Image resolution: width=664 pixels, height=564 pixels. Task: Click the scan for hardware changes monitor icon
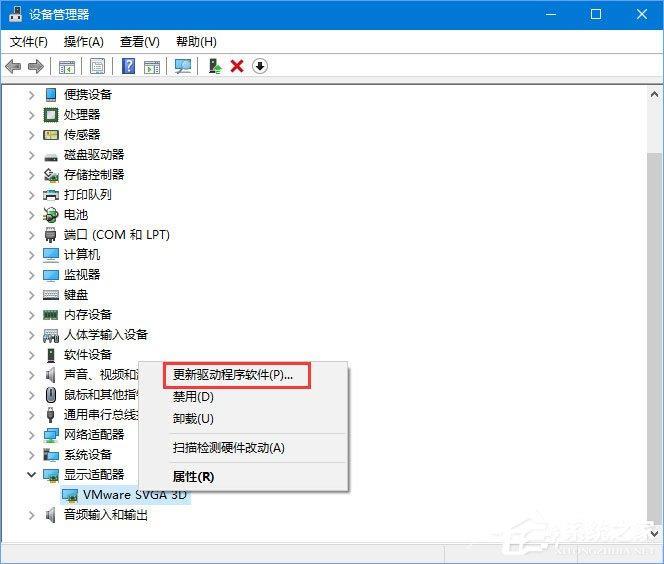click(183, 66)
